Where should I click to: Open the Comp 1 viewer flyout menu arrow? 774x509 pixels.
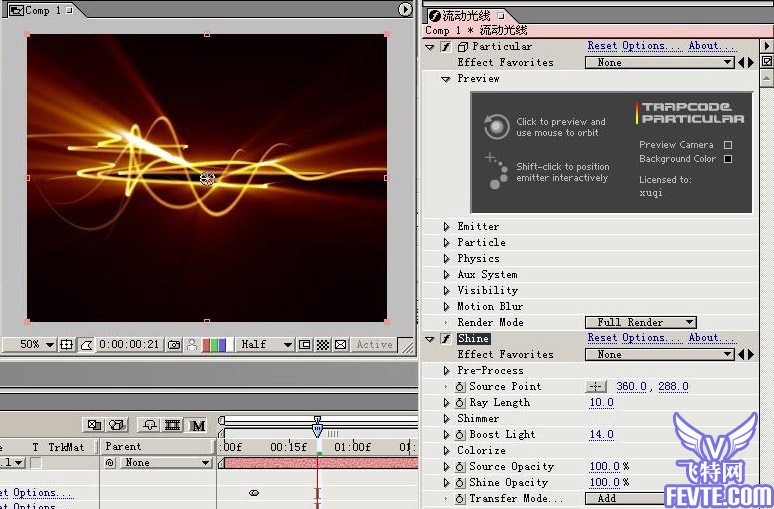(x=405, y=9)
